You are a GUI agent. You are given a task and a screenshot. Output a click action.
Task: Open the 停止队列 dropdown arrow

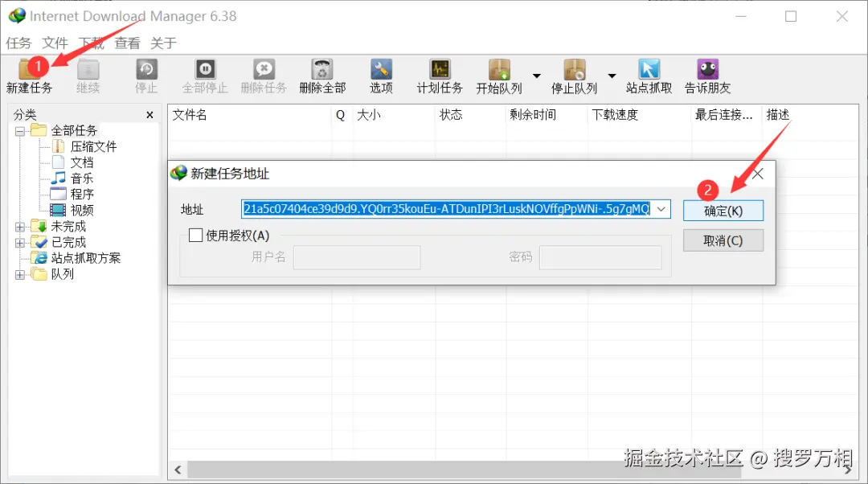pyautogui.click(x=612, y=76)
